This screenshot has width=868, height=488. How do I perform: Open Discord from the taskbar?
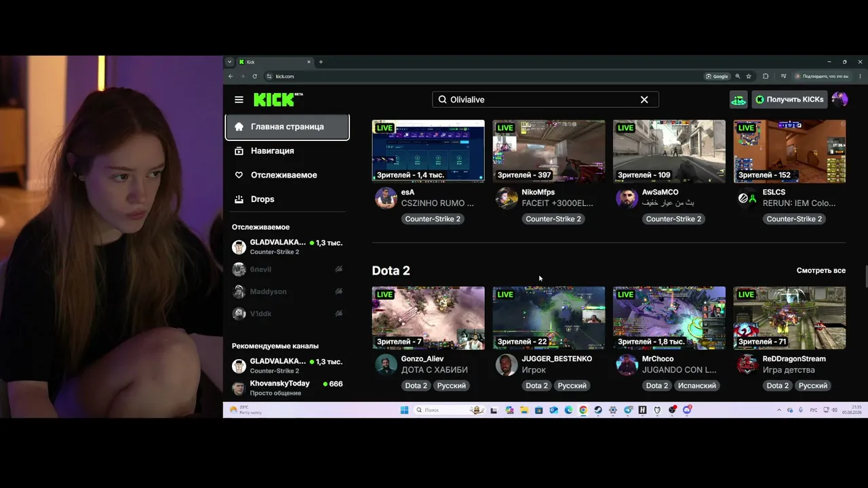click(687, 410)
